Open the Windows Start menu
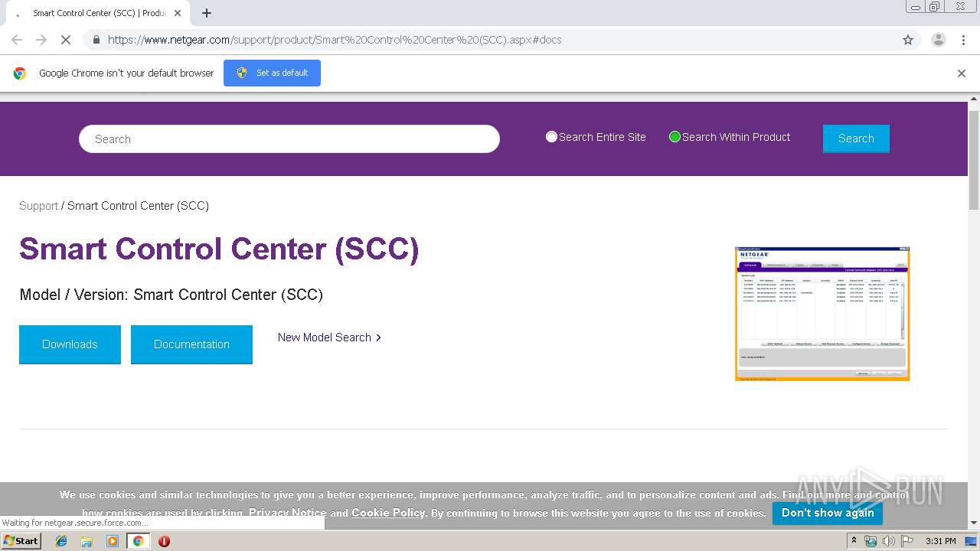This screenshot has height=551, width=980. coord(21,541)
